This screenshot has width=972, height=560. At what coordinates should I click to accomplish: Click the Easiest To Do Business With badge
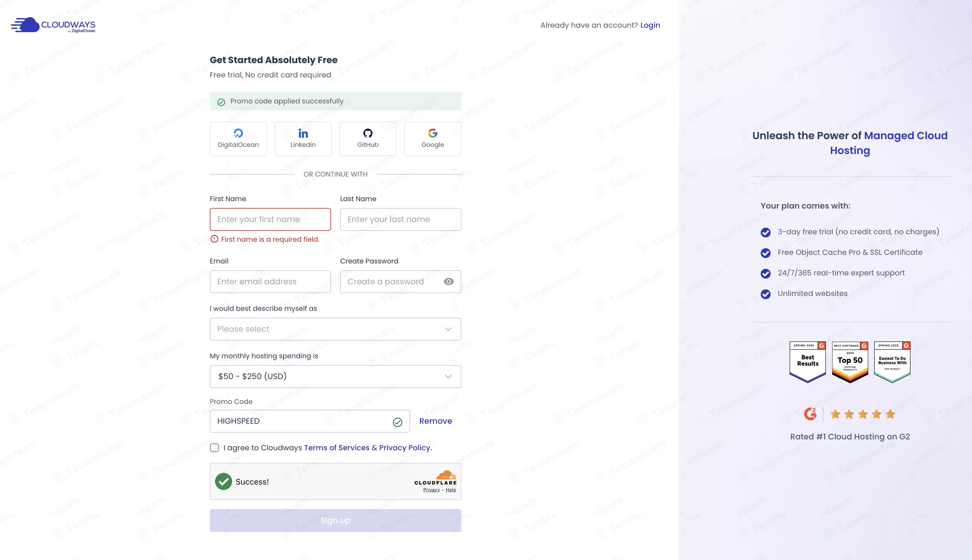[892, 362]
